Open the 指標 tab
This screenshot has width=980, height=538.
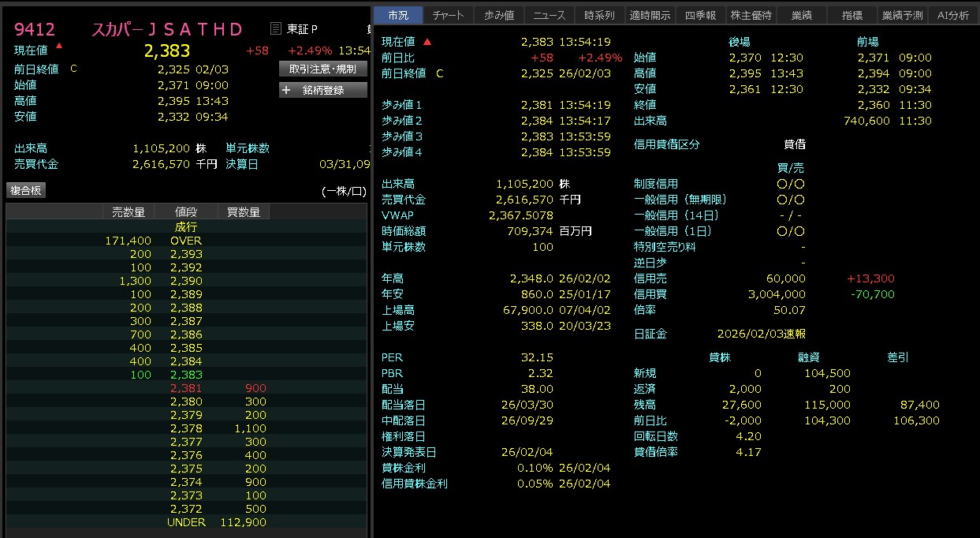[852, 15]
